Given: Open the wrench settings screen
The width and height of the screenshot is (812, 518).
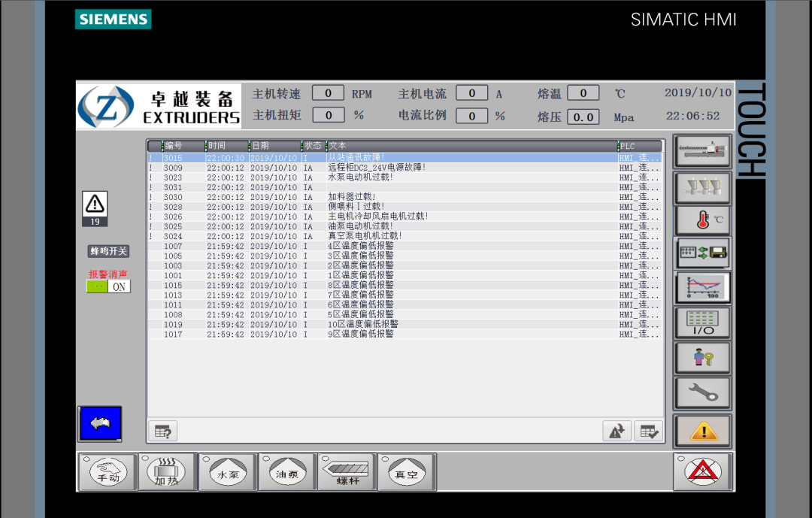Looking at the screenshot, I should point(702,392).
